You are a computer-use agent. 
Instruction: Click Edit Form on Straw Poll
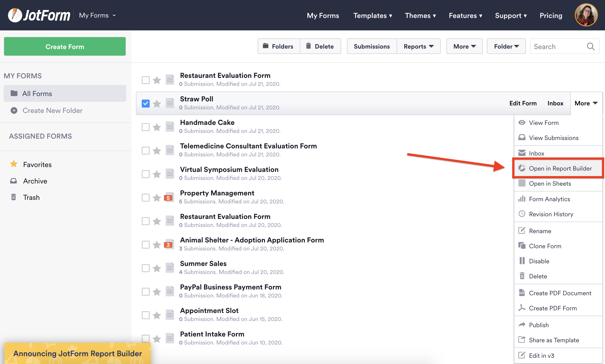click(523, 103)
